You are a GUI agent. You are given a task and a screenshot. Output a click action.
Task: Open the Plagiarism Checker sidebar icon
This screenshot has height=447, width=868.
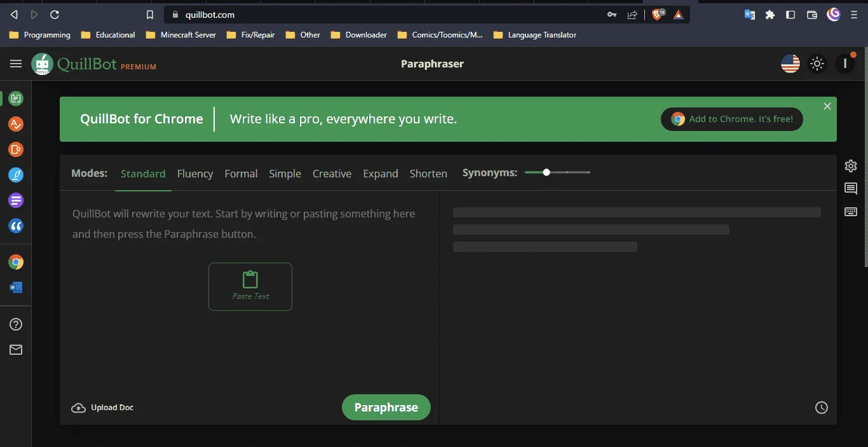pyautogui.click(x=16, y=149)
